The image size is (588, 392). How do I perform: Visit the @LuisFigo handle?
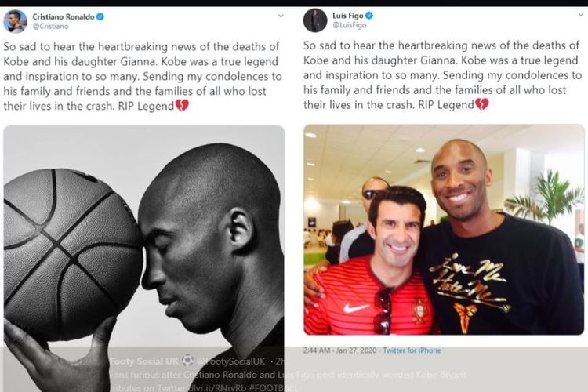(x=350, y=25)
